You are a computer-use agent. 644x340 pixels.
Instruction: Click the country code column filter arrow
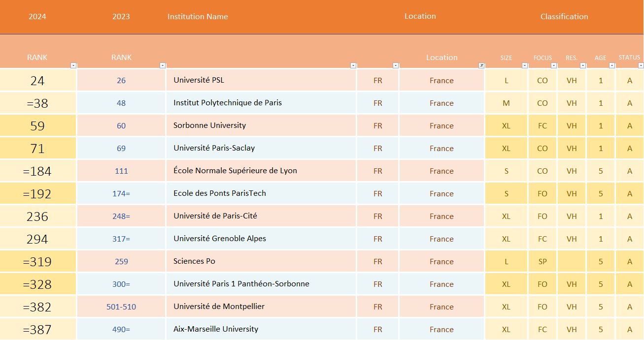click(x=395, y=65)
